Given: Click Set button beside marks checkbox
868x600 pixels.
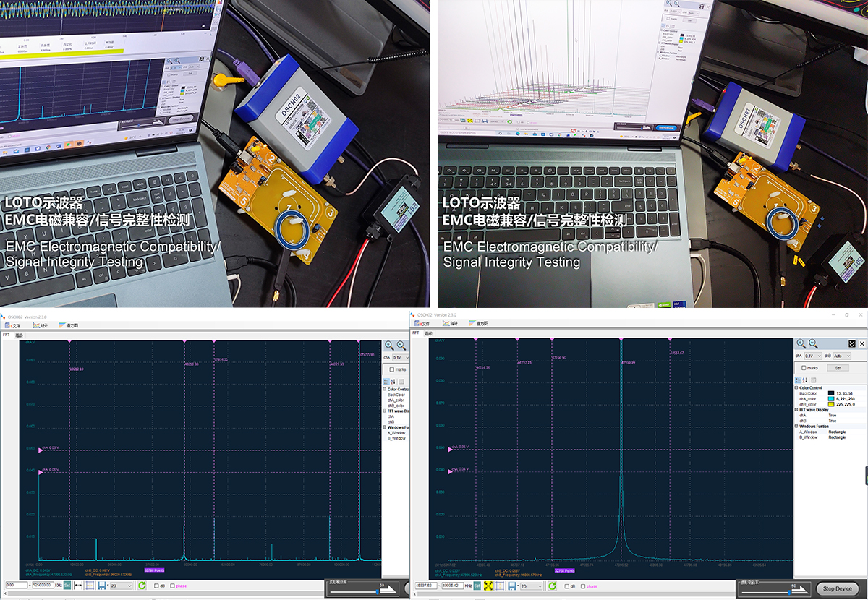Looking at the screenshot, I should (x=838, y=368).
